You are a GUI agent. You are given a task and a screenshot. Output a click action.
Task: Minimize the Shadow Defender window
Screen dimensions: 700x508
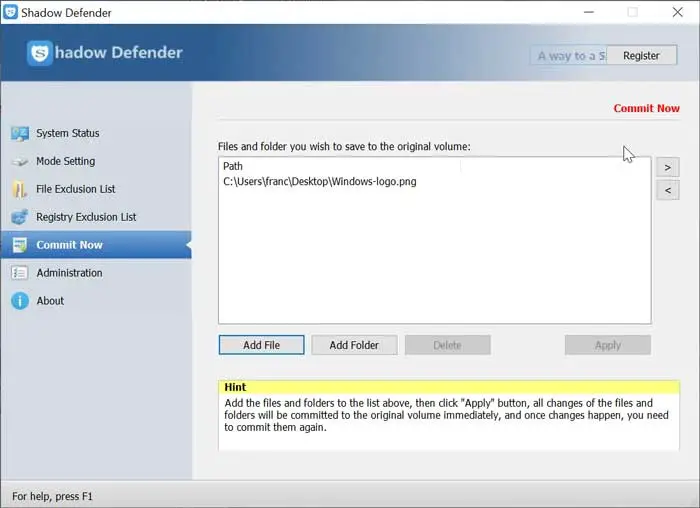point(589,12)
